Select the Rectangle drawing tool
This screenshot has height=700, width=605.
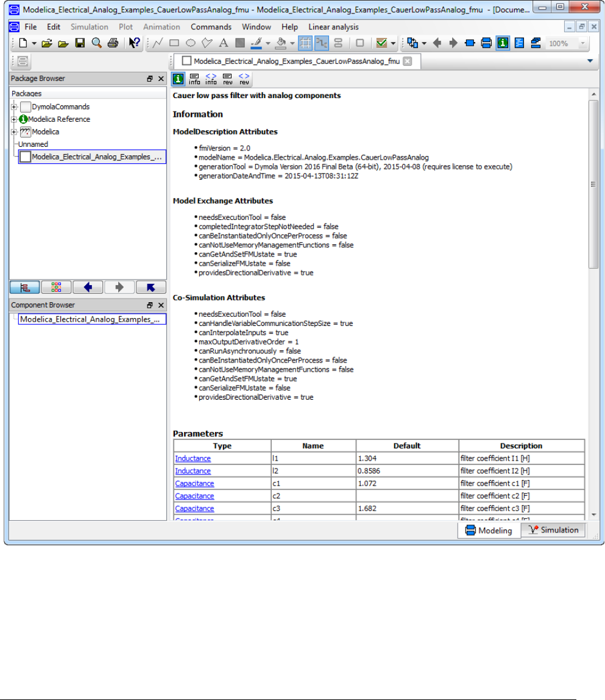pyautogui.click(x=174, y=43)
